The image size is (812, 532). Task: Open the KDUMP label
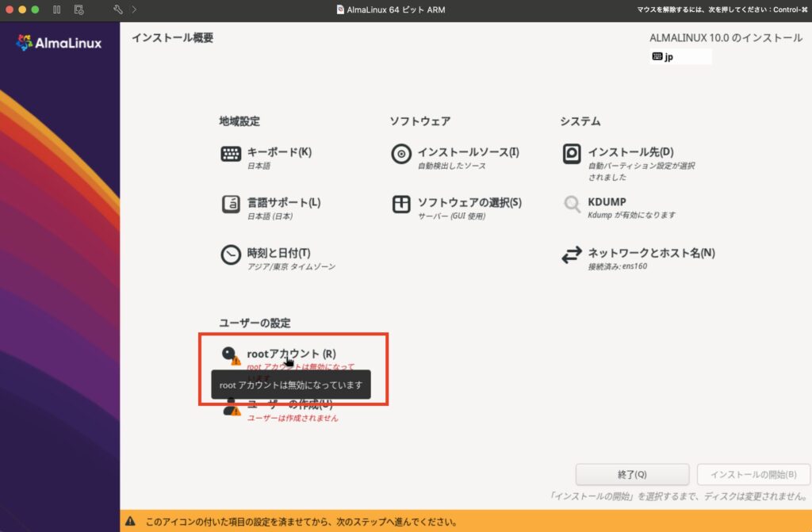click(x=607, y=201)
